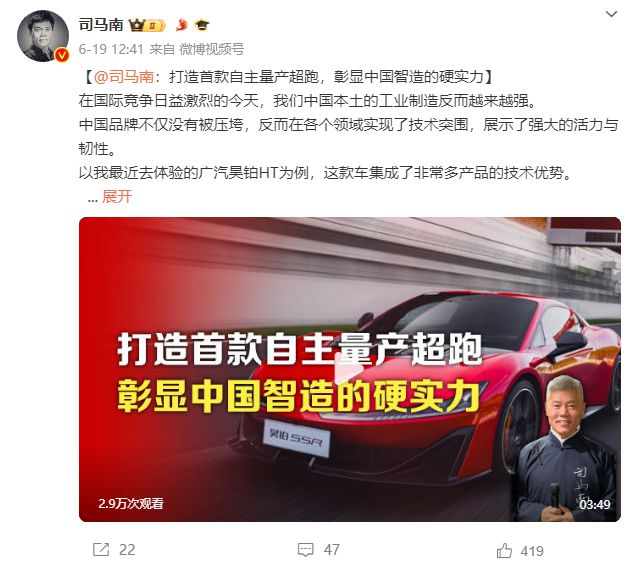Click the orange verified V badge
Viewport: 630px width, 569px height.
pyautogui.click(x=62, y=55)
